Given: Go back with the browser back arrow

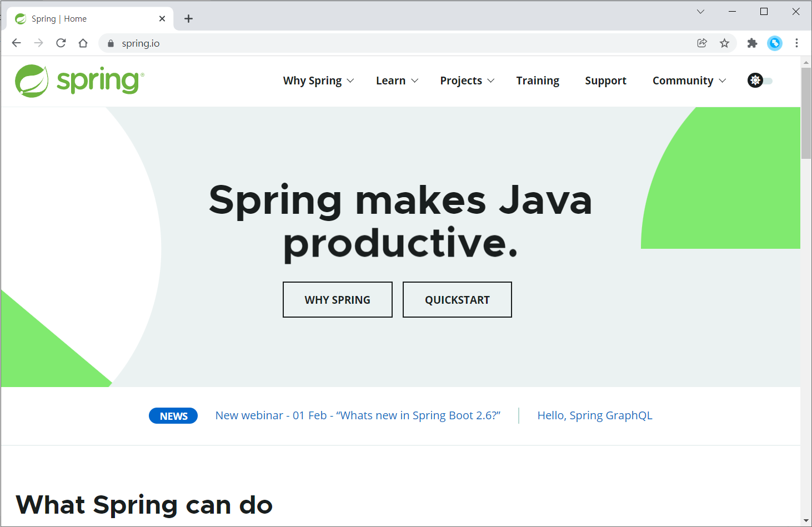Looking at the screenshot, I should 16,43.
